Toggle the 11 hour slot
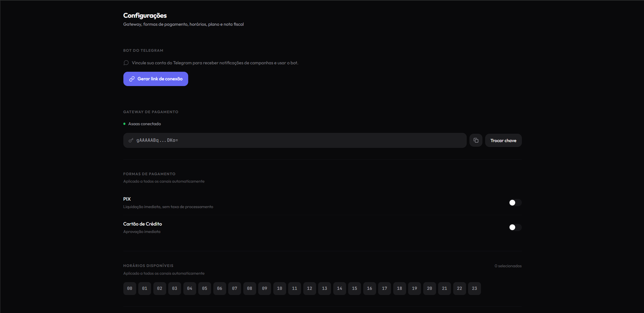 click(295, 288)
